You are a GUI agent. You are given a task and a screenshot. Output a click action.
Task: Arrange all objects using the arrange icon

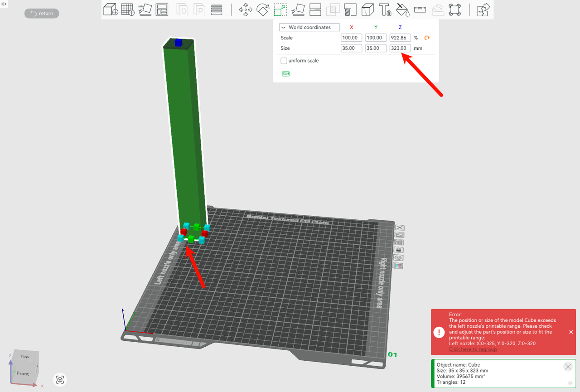162,10
